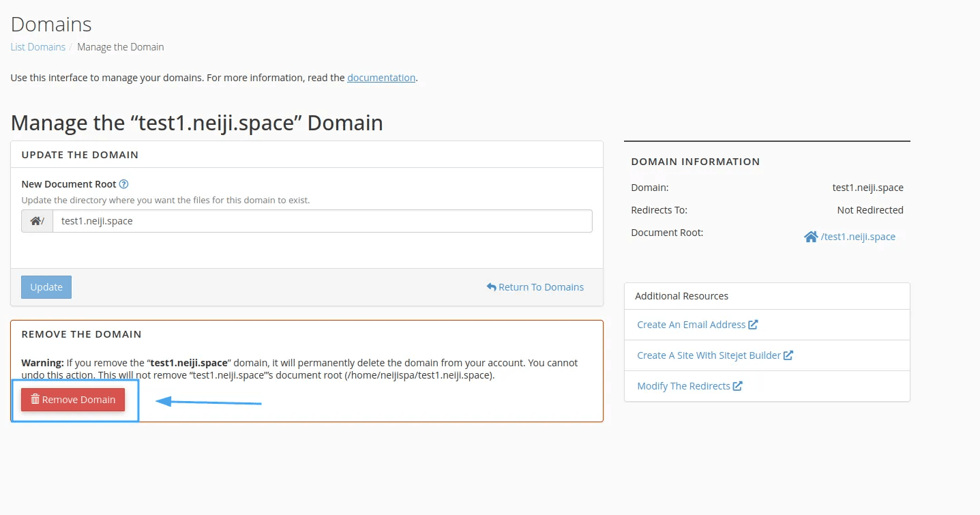980x515 pixels.
Task: Click the home icon in the document root field
Action: (x=36, y=220)
